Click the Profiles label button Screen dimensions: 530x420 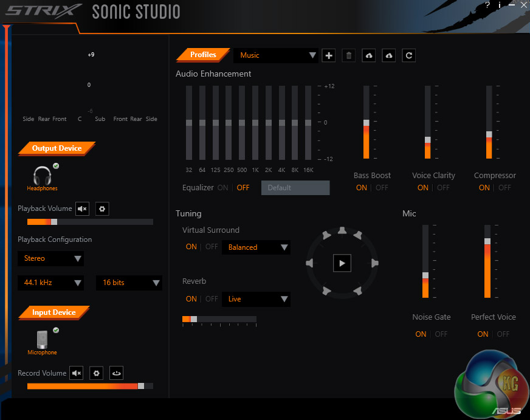click(203, 55)
